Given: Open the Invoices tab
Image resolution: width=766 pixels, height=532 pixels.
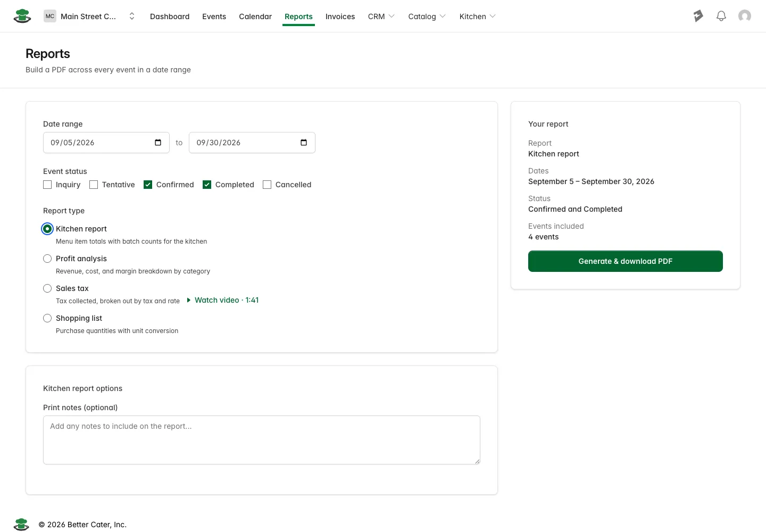Looking at the screenshot, I should (x=340, y=16).
